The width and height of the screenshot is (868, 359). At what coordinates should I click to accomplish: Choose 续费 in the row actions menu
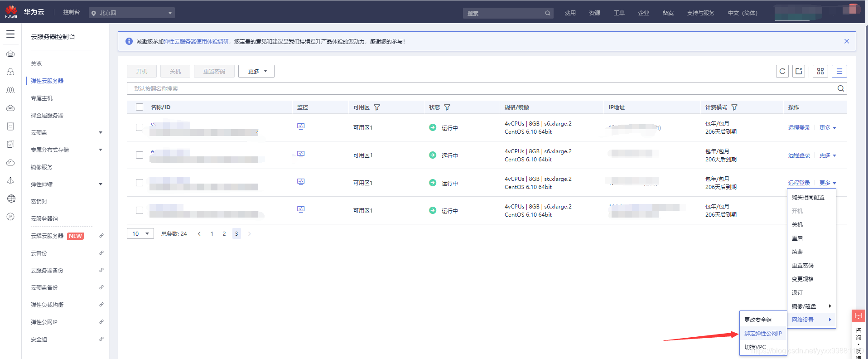811,252
